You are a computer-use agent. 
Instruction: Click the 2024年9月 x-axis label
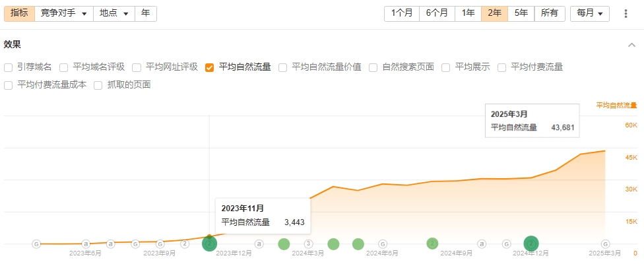457,253
